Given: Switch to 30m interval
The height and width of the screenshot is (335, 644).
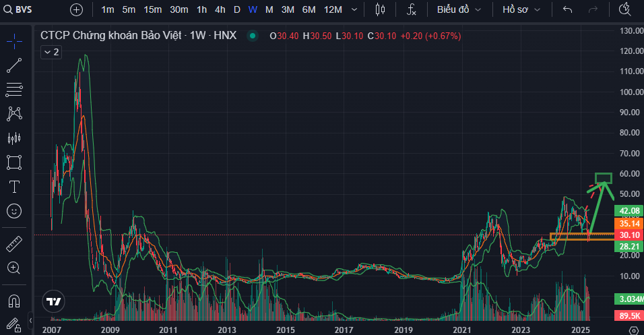Looking at the screenshot, I should click(179, 9).
